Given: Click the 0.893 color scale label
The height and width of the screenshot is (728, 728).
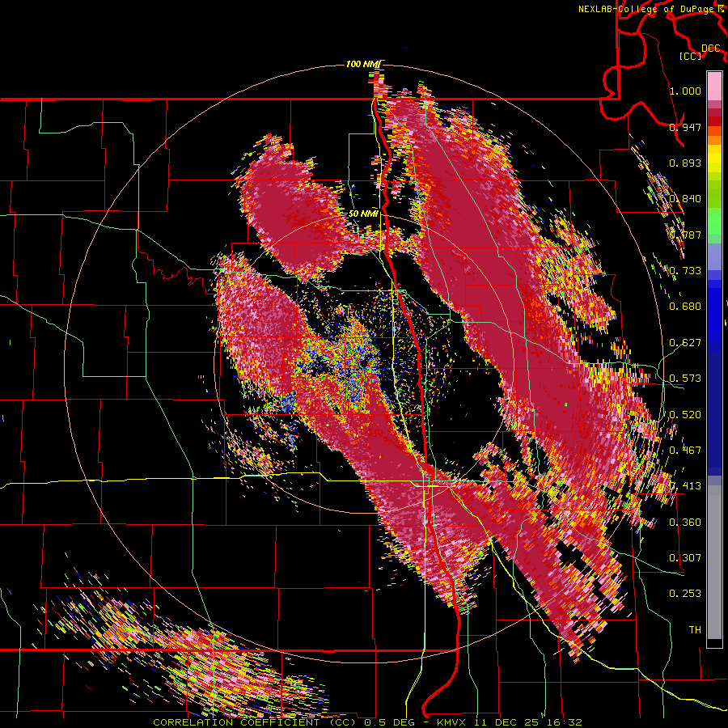Looking at the screenshot, I should 685,163.
